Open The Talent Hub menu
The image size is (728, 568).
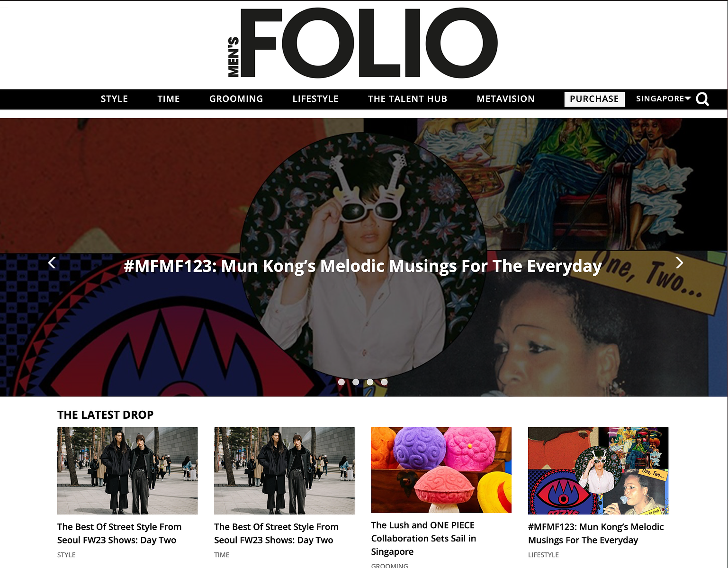pyautogui.click(x=407, y=99)
